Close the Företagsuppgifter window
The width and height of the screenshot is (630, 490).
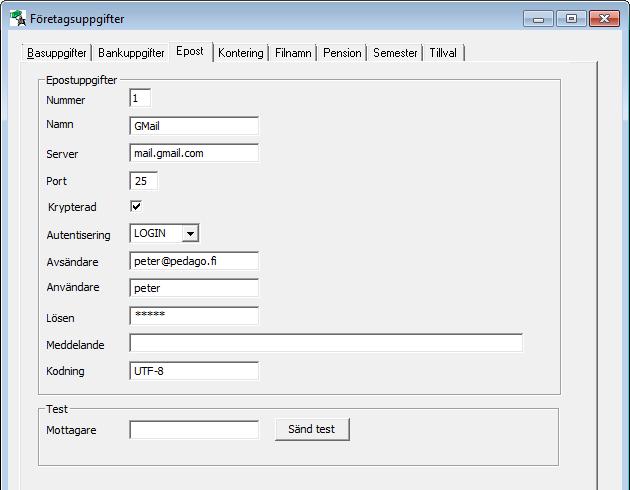(604, 19)
